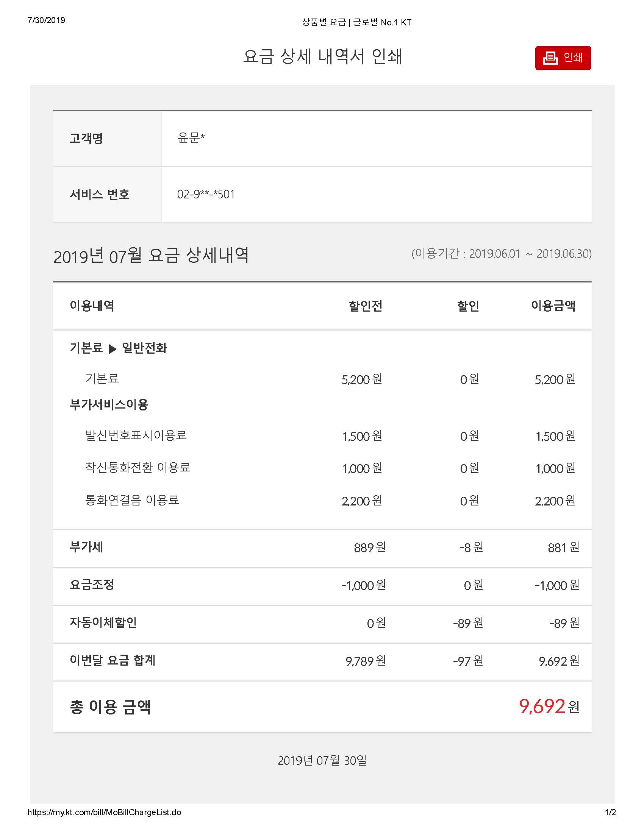Click the 이용금액 column header
Screen dimensions: 644x833
coord(553,306)
